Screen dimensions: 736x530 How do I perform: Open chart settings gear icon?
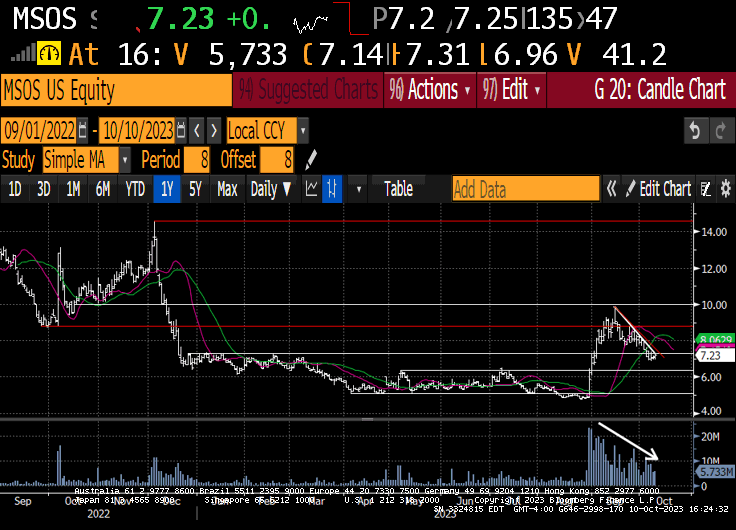pyautogui.click(x=726, y=189)
